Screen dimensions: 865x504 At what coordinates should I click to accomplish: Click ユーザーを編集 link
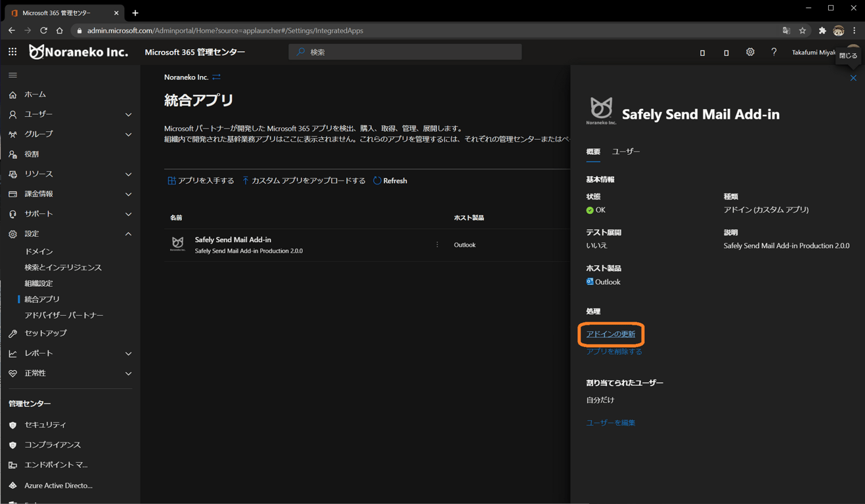tap(611, 423)
